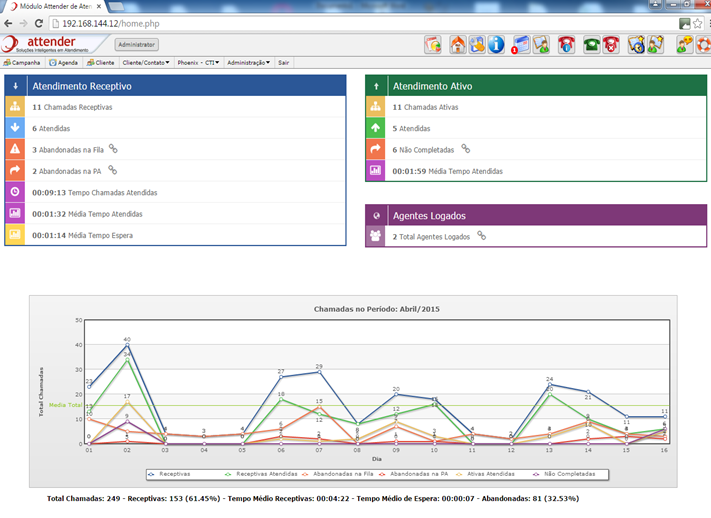Toggle Abandonadas na PA series in legend

tap(414, 474)
